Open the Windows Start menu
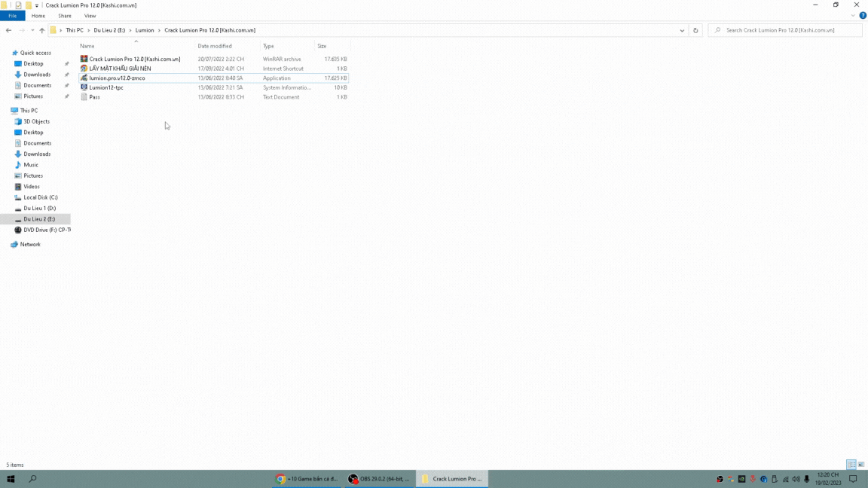The image size is (868, 488). [x=11, y=479]
